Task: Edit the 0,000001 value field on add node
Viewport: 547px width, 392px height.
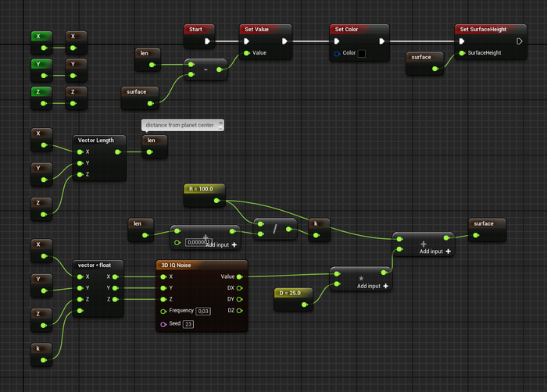Action: coord(198,242)
